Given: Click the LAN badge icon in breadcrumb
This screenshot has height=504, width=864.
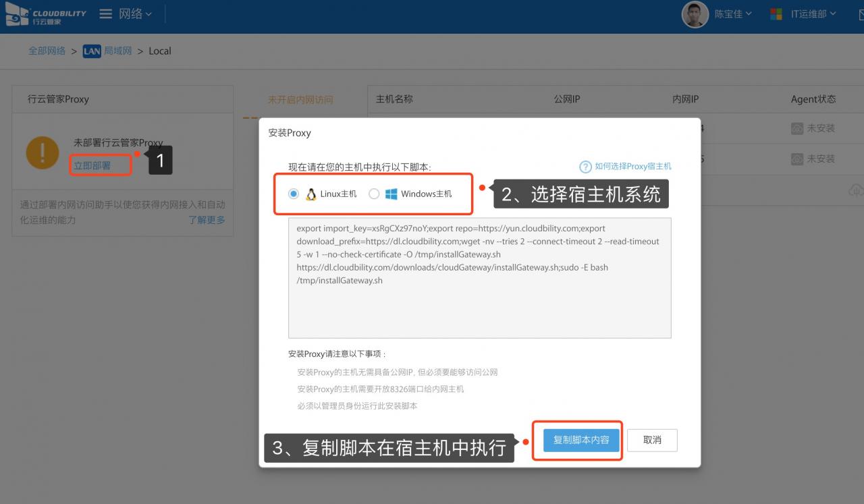Looking at the screenshot, I should pyautogui.click(x=92, y=51).
